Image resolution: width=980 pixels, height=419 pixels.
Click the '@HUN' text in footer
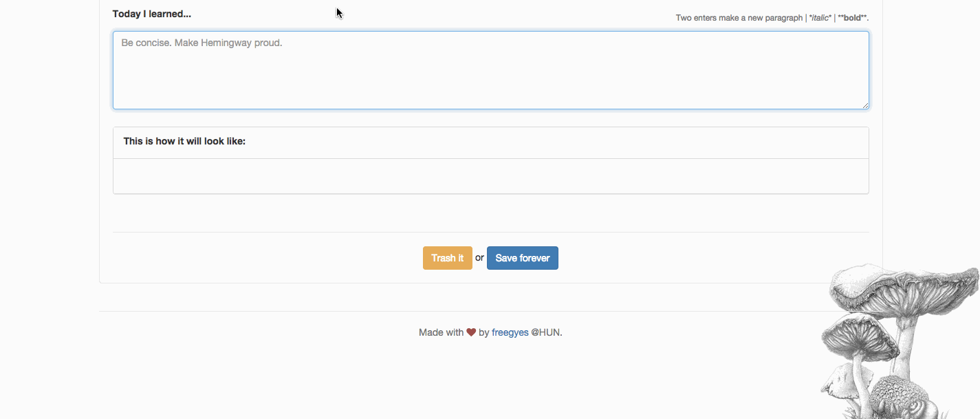[x=545, y=332]
